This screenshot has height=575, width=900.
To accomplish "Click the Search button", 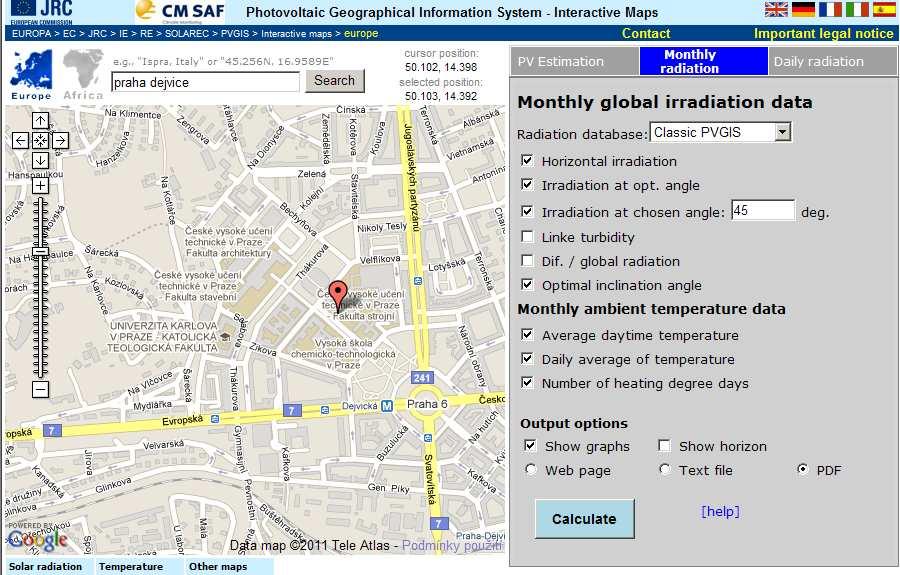I will pyautogui.click(x=335, y=81).
